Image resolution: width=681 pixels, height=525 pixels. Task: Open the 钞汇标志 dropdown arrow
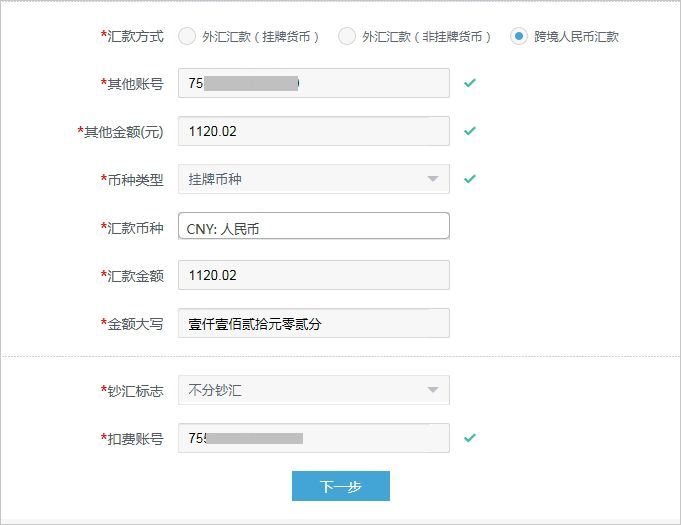point(432,390)
